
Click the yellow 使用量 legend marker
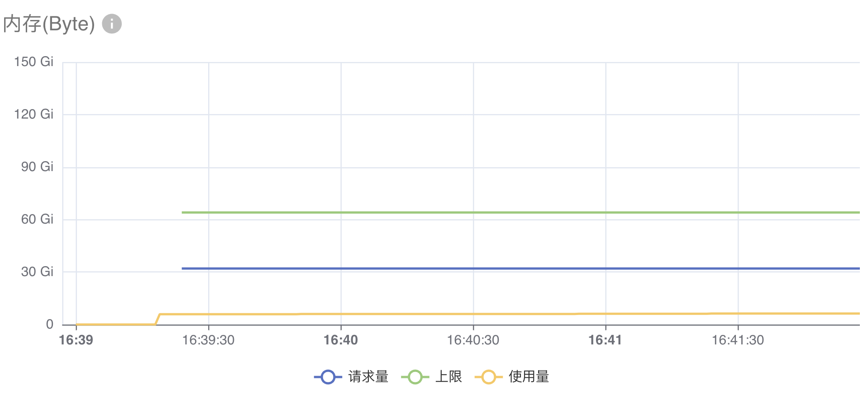point(489,377)
